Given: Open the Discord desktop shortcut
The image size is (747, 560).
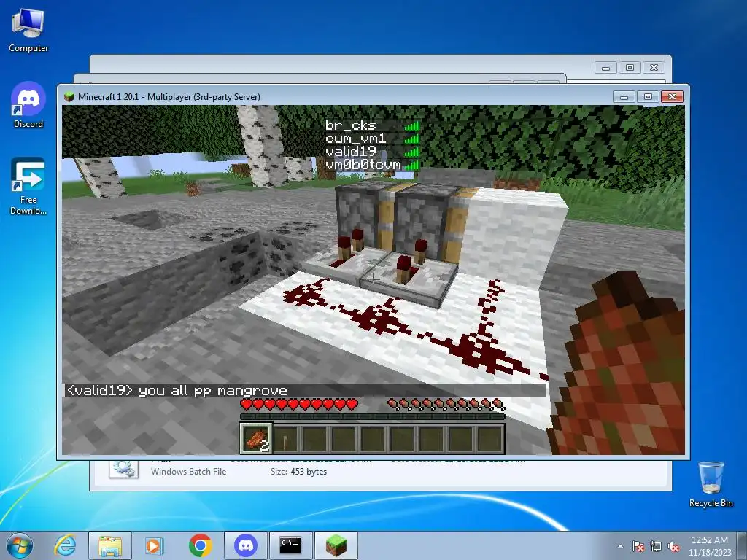Looking at the screenshot, I should (28, 105).
